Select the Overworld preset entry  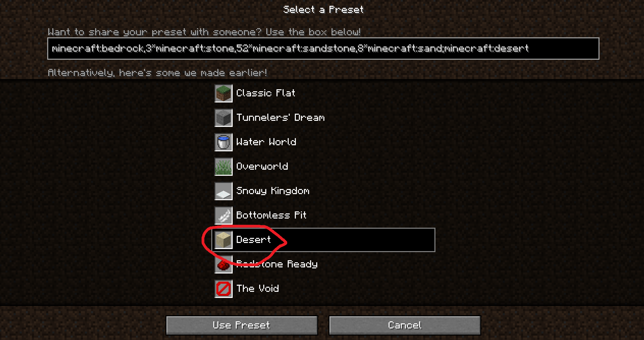tap(324, 167)
